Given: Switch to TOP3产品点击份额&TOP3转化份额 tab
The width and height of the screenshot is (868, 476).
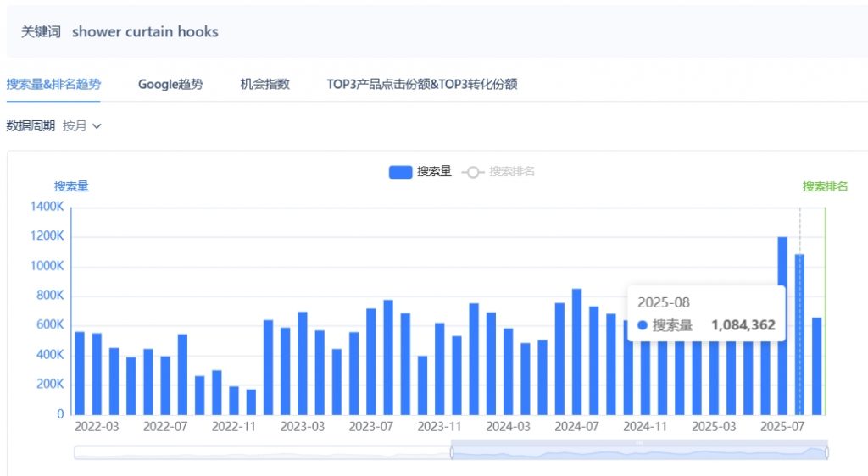Looking at the screenshot, I should point(422,84).
